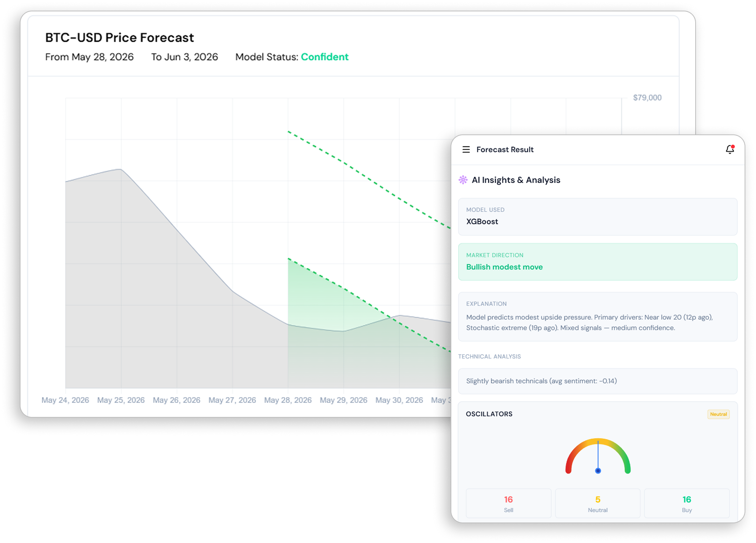756x543 pixels.
Task: Click May 27, 2026 axis label
Action: point(232,400)
